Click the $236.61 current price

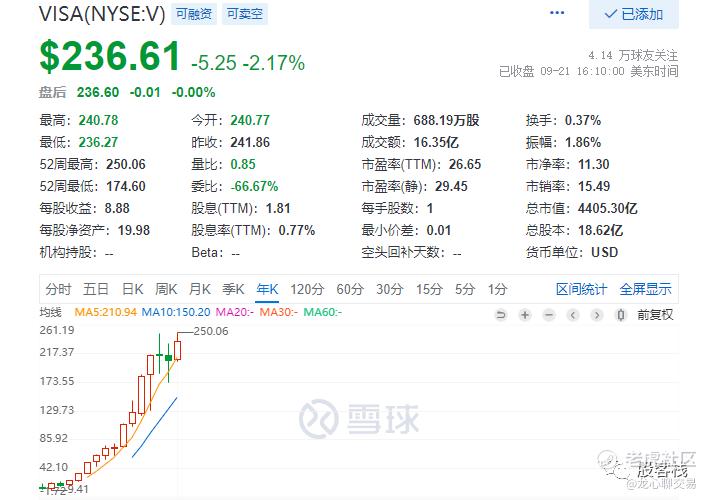click(x=110, y=56)
